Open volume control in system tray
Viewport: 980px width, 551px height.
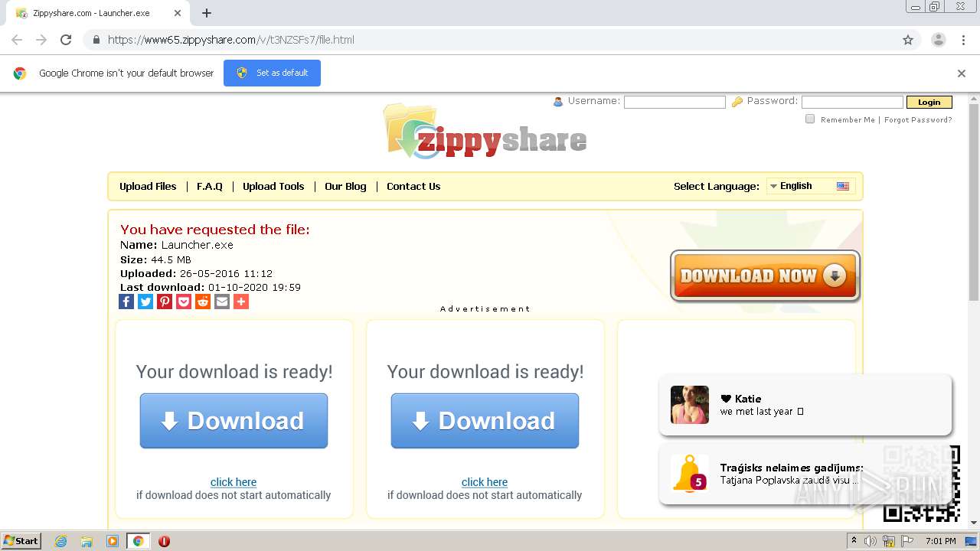871,541
